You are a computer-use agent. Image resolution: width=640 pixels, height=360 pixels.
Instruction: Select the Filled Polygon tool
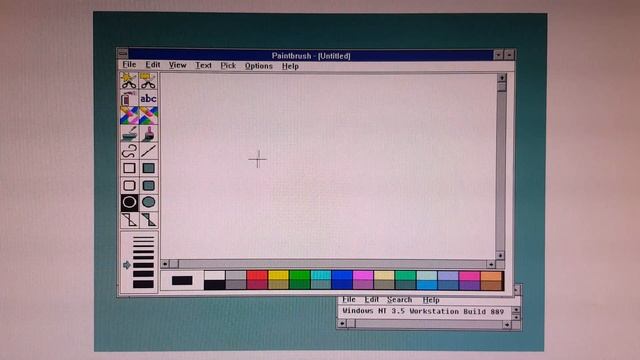coord(148,220)
